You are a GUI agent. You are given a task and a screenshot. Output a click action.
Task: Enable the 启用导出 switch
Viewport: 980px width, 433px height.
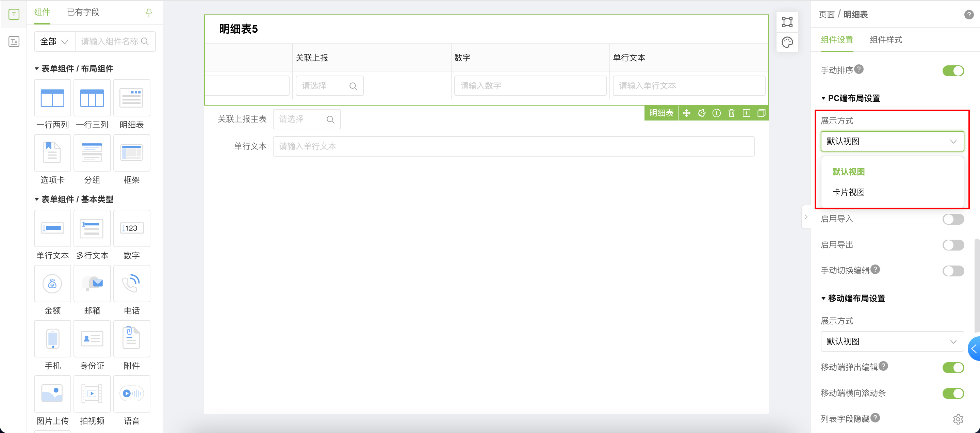click(953, 245)
